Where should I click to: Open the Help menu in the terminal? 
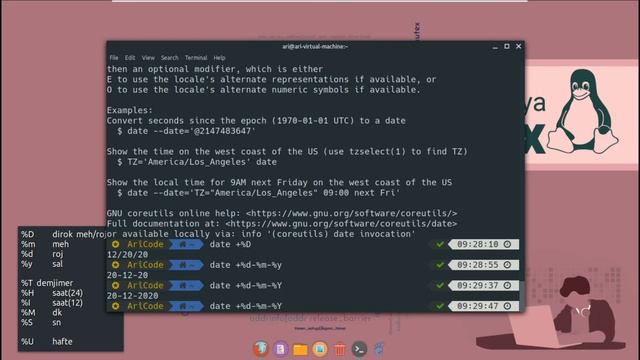[219, 58]
